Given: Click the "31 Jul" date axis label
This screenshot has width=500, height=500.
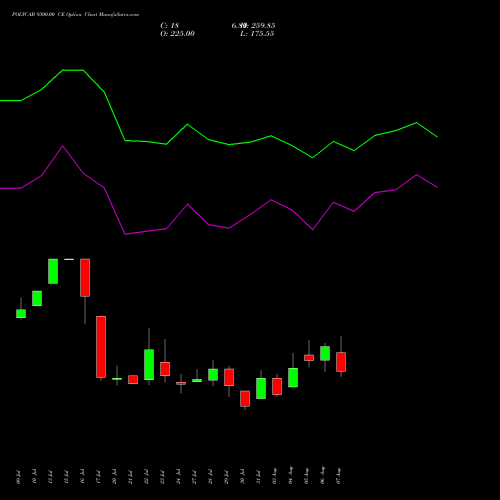Looking at the screenshot, I should pos(258,477).
